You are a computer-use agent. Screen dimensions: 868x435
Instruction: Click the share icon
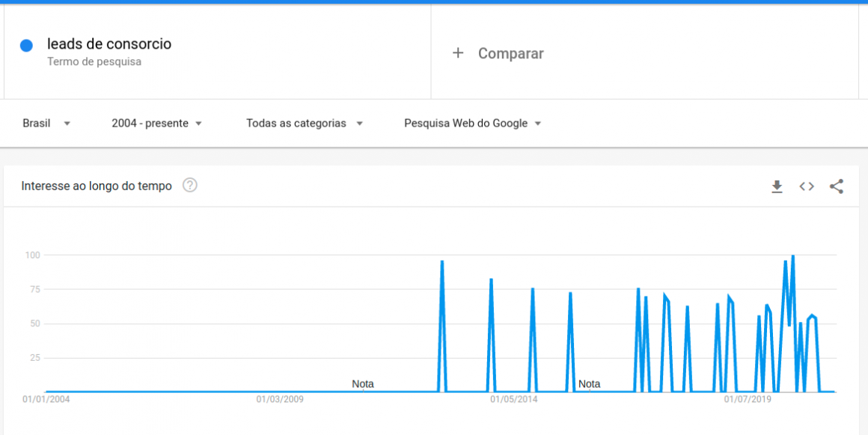tap(837, 186)
